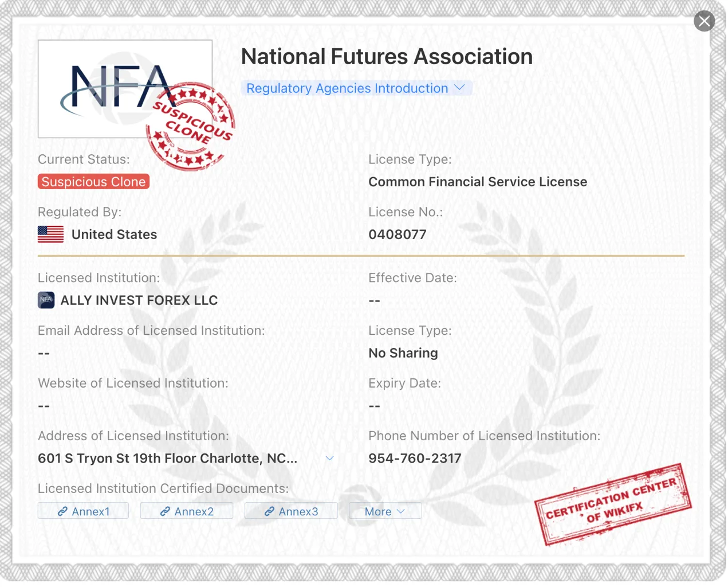
Task: Close the license certificate dialog
Action: (x=704, y=22)
